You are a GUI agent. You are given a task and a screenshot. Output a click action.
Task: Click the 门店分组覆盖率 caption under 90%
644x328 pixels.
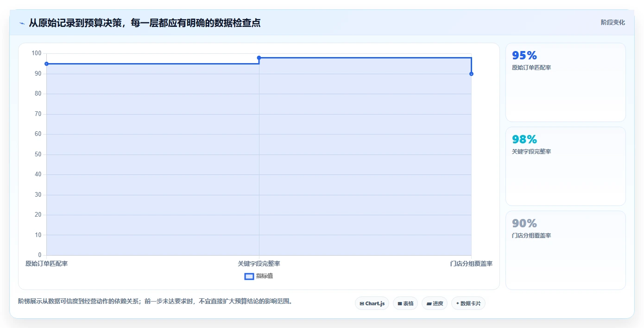coord(531,236)
